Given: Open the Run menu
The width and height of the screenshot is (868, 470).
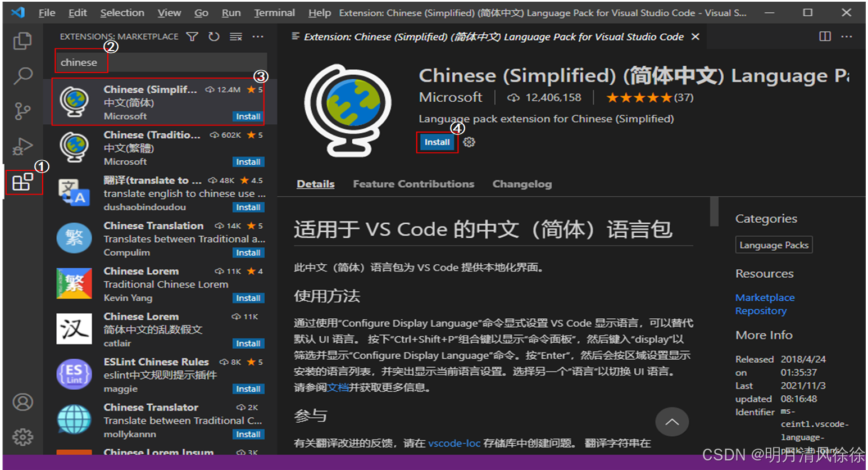Looking at the screenshot, I should [231, 12].
